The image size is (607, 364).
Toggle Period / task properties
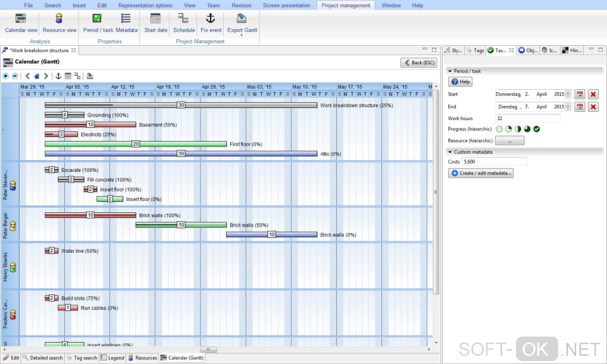coord(98,23)
